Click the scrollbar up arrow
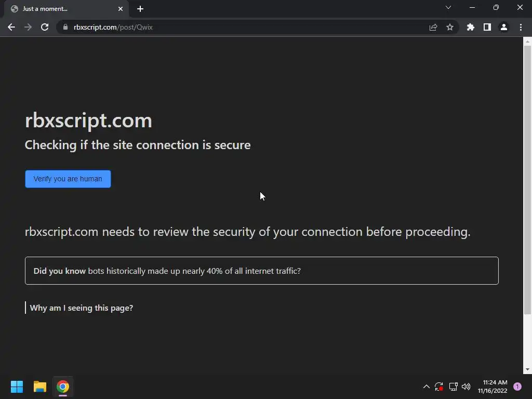The image size is (532, 399). pyautogui.click(x=527, y=42)
